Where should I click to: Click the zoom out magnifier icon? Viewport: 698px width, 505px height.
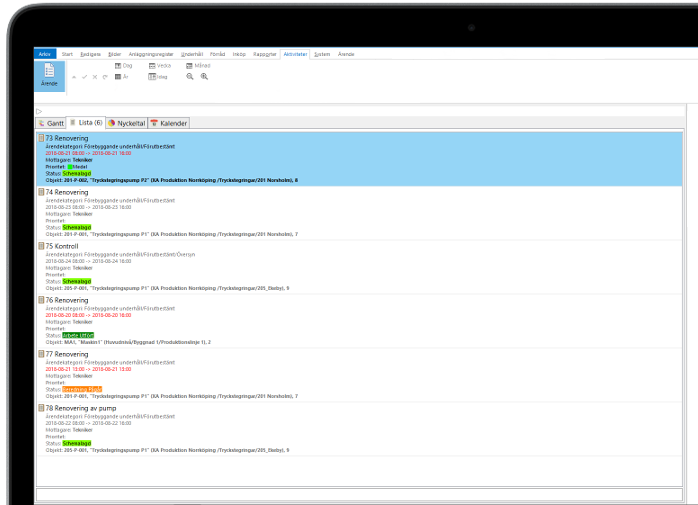[x=190, y=77]
